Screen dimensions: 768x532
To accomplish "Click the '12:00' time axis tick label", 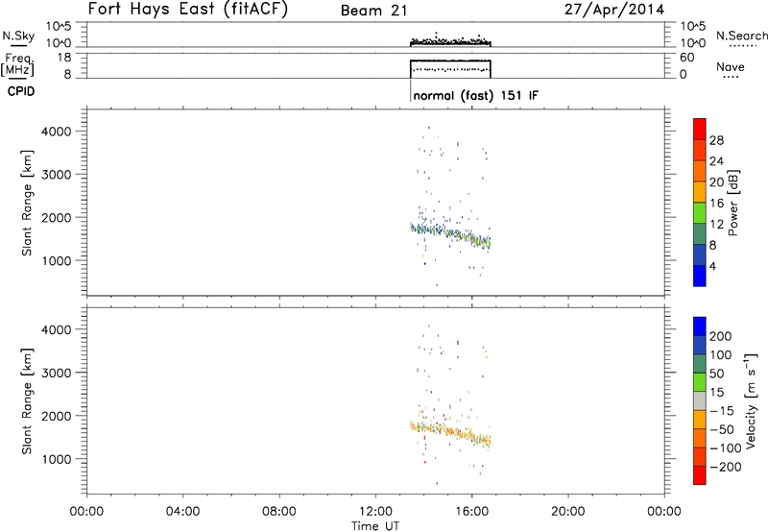I will 375,512.
